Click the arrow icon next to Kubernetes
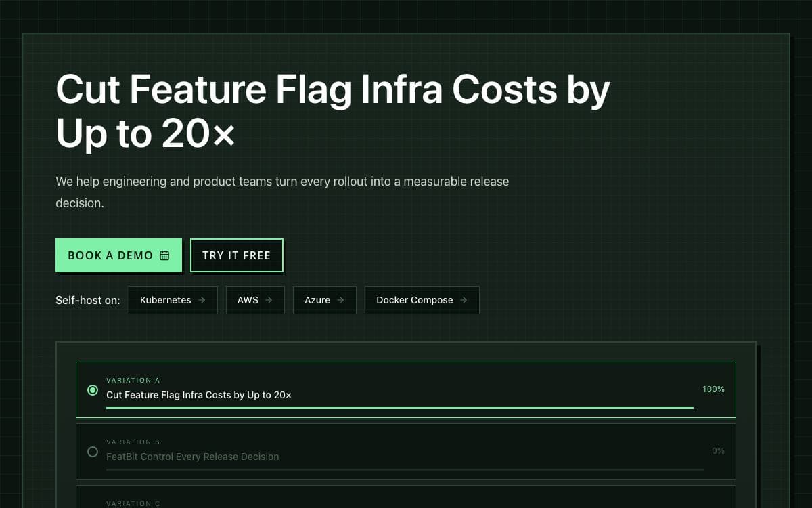Viewport: 812px width, 508px height. coord(202,300)
